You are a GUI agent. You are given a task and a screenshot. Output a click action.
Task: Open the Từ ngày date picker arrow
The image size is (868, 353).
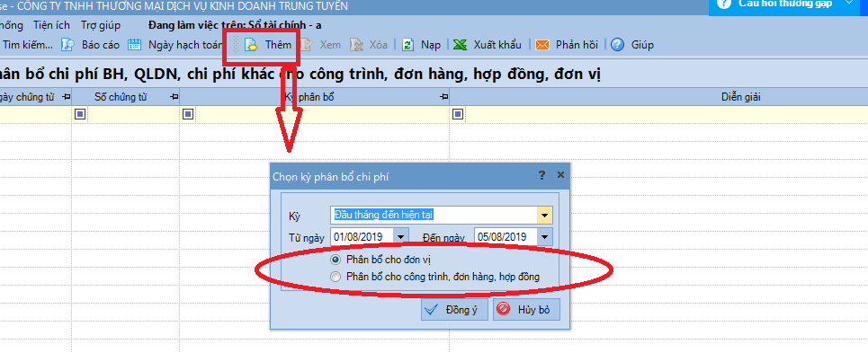point(401,236)
